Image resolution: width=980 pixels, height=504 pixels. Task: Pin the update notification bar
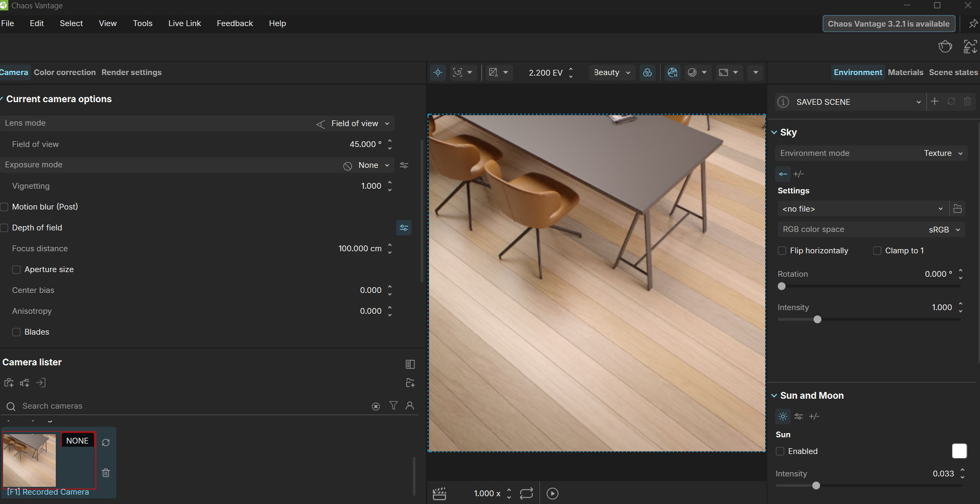973,24
